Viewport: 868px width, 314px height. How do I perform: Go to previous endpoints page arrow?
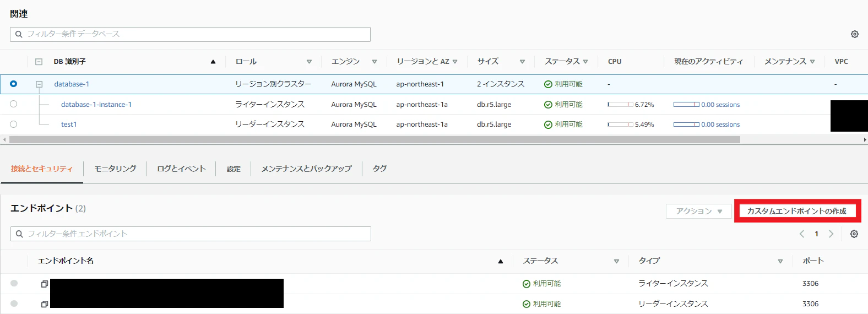[x=802, y=234]
